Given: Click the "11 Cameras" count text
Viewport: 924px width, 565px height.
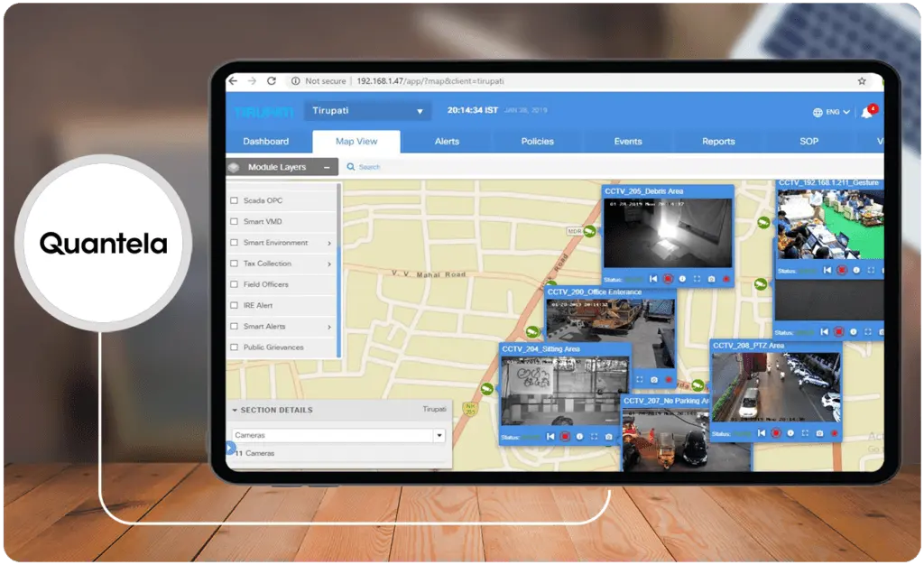Looking at the screenshot, I should [x=254, y=453].
